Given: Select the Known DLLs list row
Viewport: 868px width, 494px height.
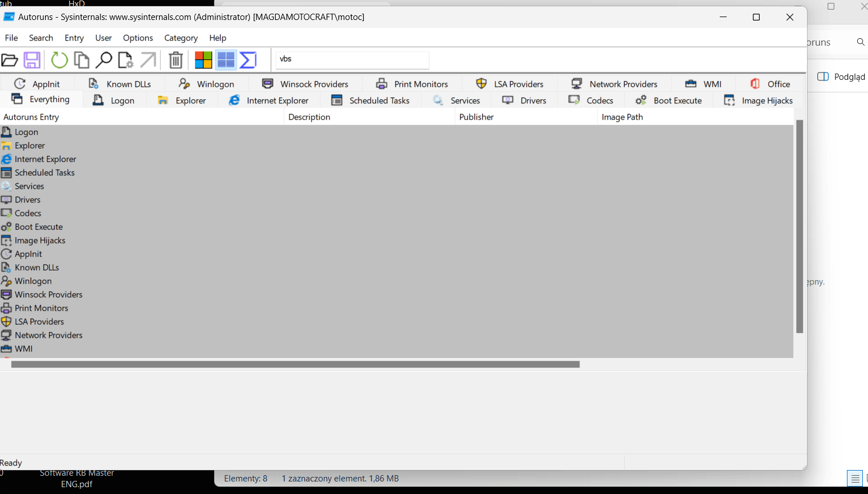Looking at the screenshot, I should pyautogui.click(x=397, y=268).
